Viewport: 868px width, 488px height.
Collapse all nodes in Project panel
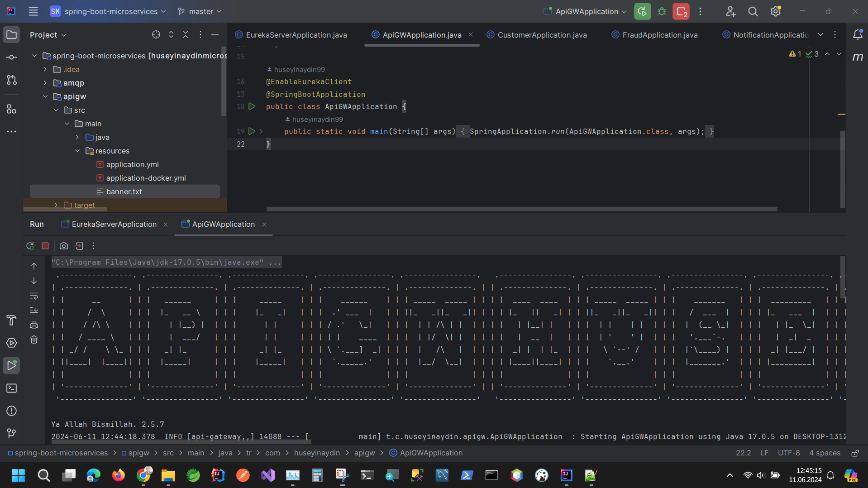[x=186, y=34]
